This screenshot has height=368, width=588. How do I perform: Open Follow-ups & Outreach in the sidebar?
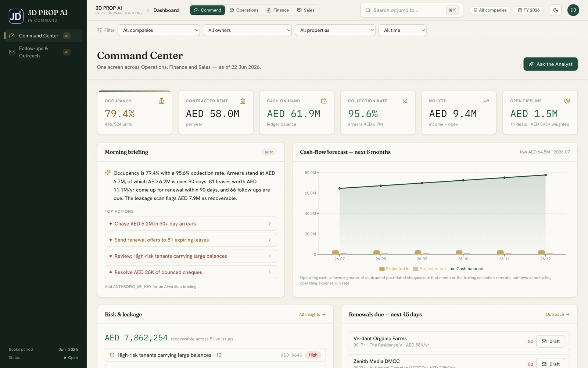pos(43,52)
